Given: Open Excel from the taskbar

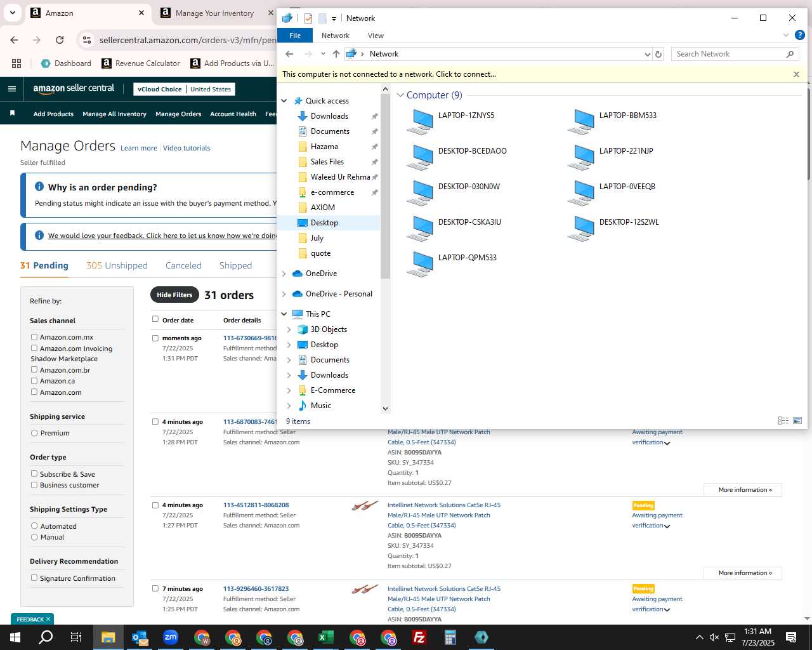Looking at the screenshot, I should point(326,637).
